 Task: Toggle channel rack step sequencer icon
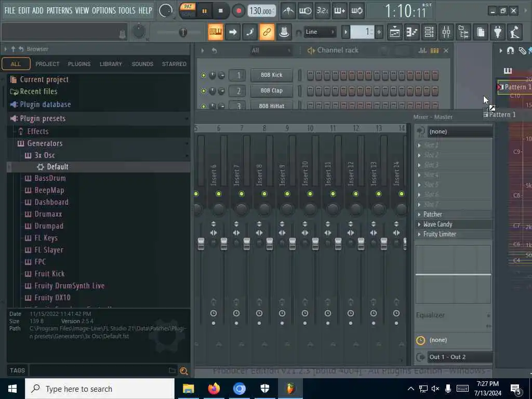pyautogui.click(x=434, y=50)
